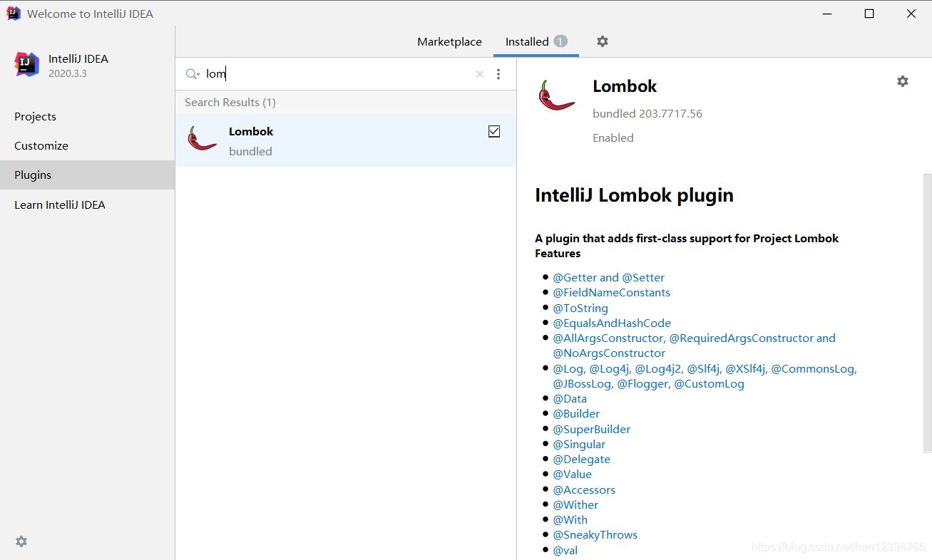Viewport: 932px width, 560px height.
Task: Open the search options three-dot menu
Action: click(x=498, y=74)
